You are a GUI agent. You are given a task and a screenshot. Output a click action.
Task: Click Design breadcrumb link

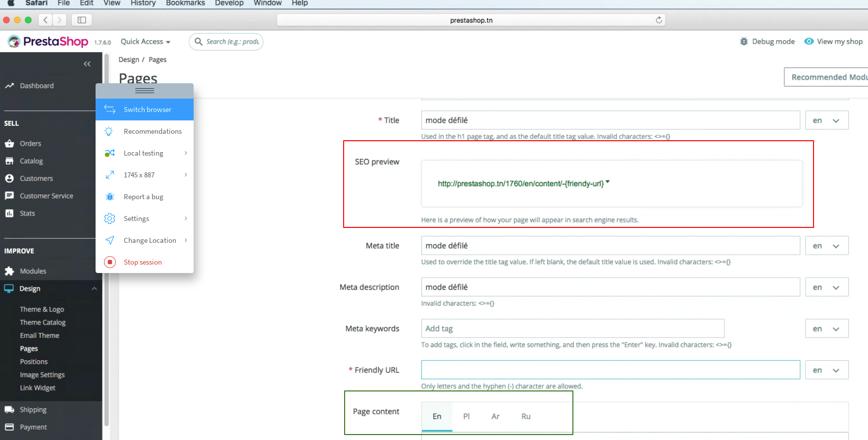click(x=129, y=59)
